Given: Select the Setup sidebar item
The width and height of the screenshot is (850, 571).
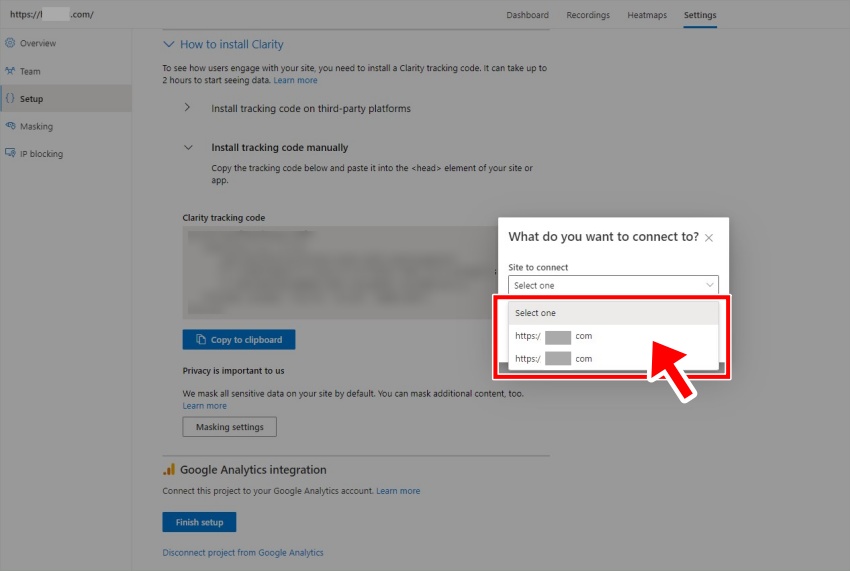Looking at the screenshot, I should [66, 98].
